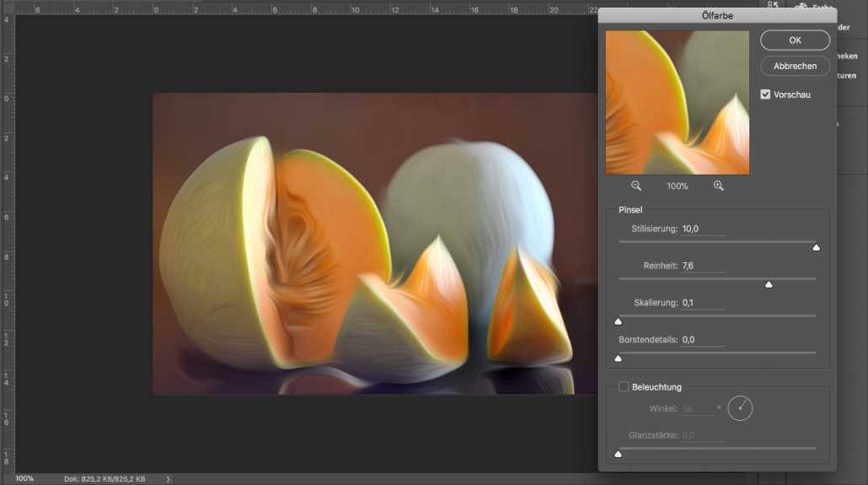
Task: Click the Glanzstärke slider handle
Action: (x=618, y=454)
